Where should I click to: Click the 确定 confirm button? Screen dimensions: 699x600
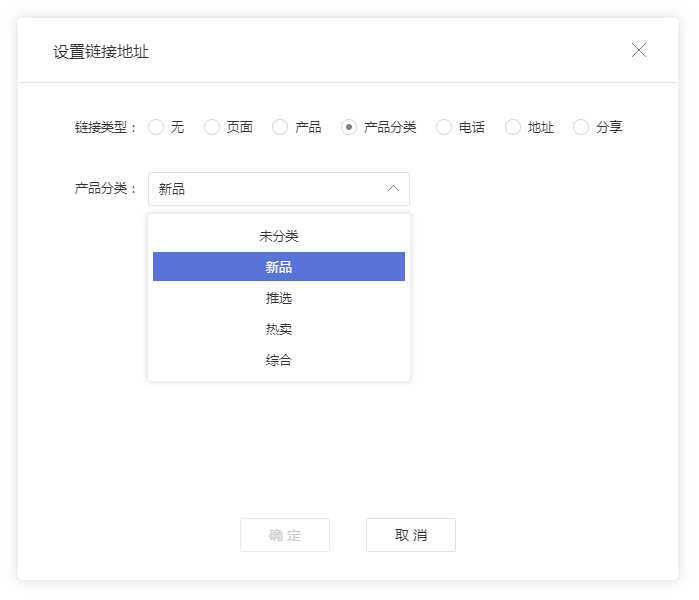coord(285,535)
